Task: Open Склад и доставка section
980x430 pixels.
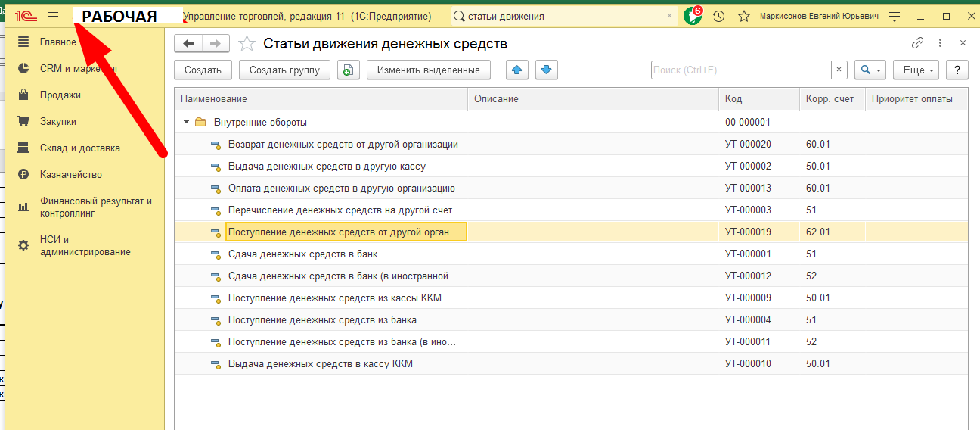Action: pos(80,148)
